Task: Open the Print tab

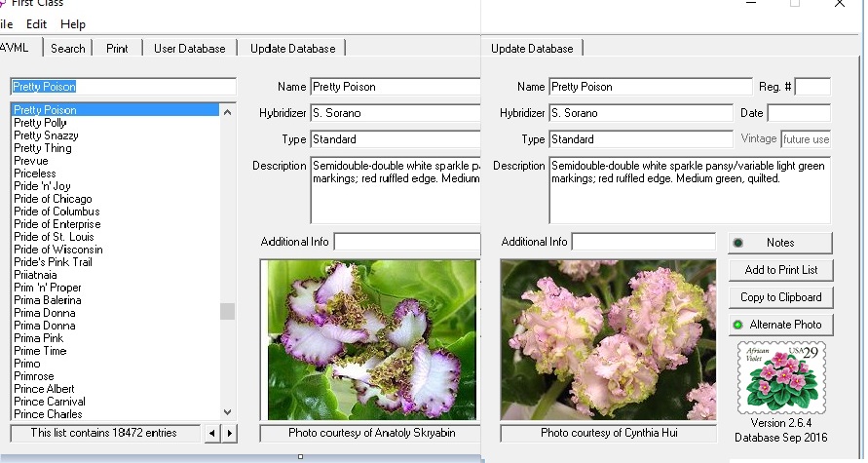Action: coord(117,48)
